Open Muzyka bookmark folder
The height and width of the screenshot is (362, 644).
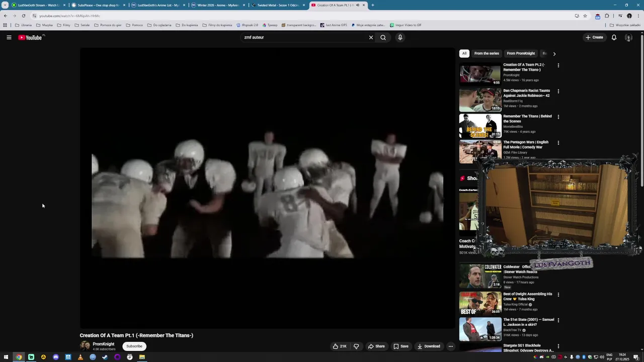coord(45,25)
